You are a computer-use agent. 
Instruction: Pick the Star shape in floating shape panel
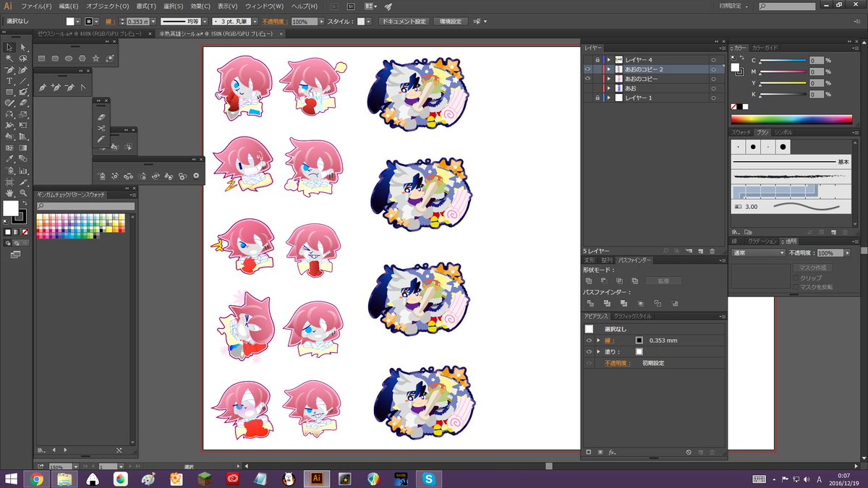point(95,59)
